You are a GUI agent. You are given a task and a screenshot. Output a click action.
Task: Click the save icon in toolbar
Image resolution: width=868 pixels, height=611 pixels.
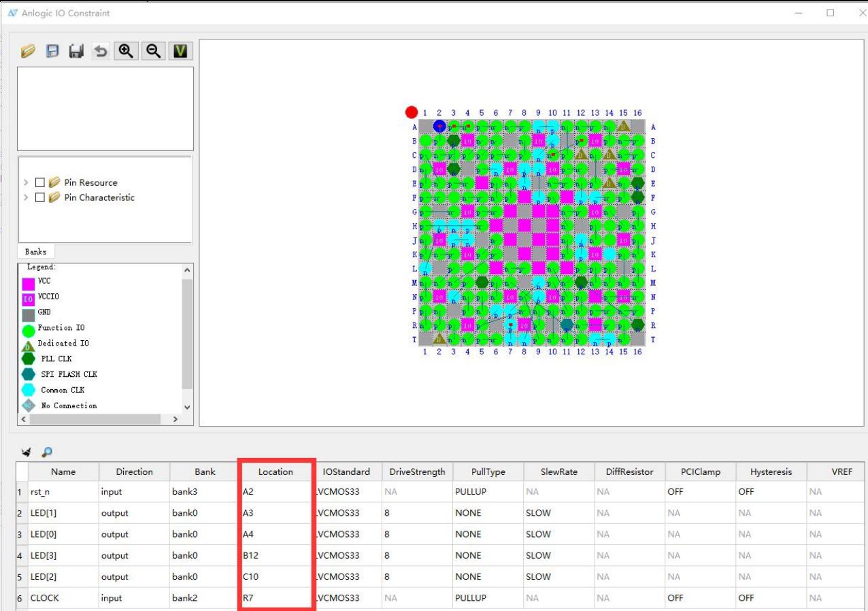(52, 51)
